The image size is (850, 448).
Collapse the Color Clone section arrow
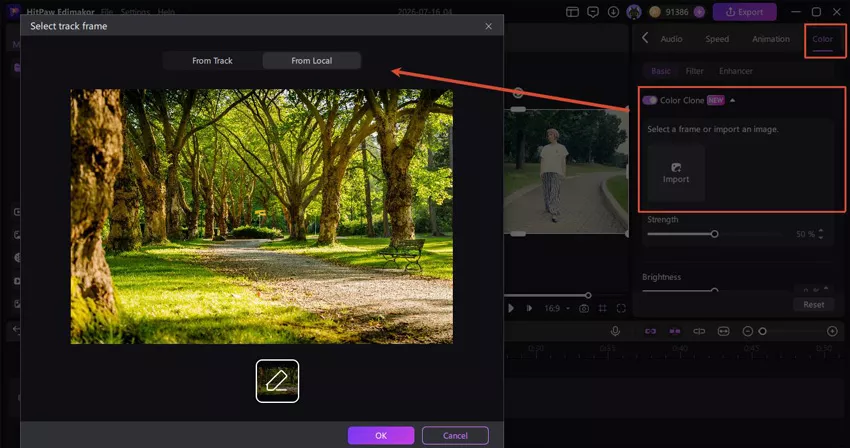click(x=732, y=100)
